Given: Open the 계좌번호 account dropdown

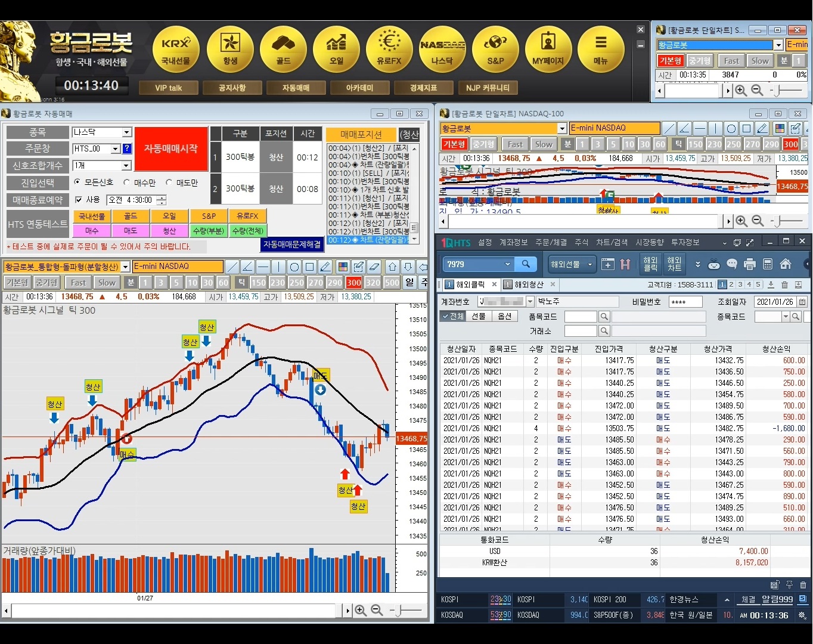Looking at the screenshot, I should pyautogui.click(x=530, y=302).
